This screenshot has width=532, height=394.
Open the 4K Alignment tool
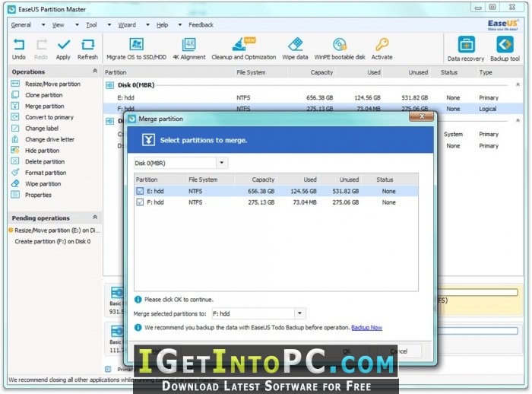tap(189, 49)
